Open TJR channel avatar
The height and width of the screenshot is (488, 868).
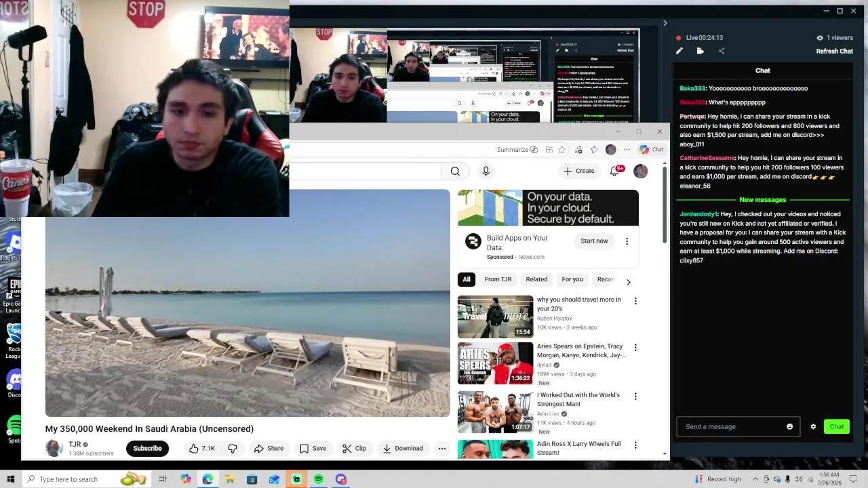tap(54, 448)
